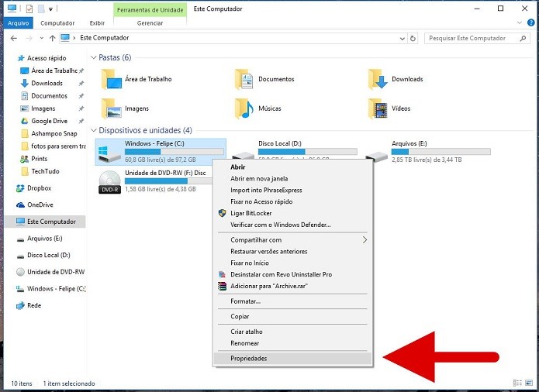
Task: Choose Abrir em nova janela
Action: point(292,179)
